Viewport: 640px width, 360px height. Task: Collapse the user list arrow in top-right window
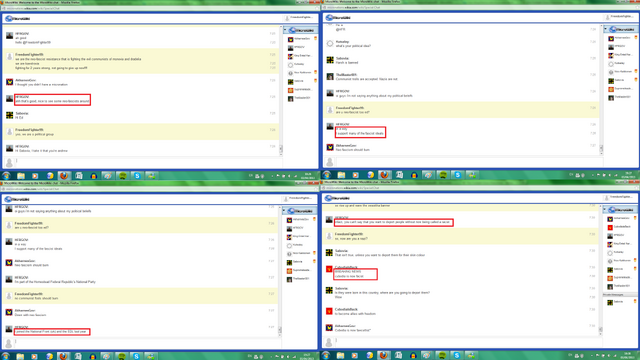tap(606, 29)
